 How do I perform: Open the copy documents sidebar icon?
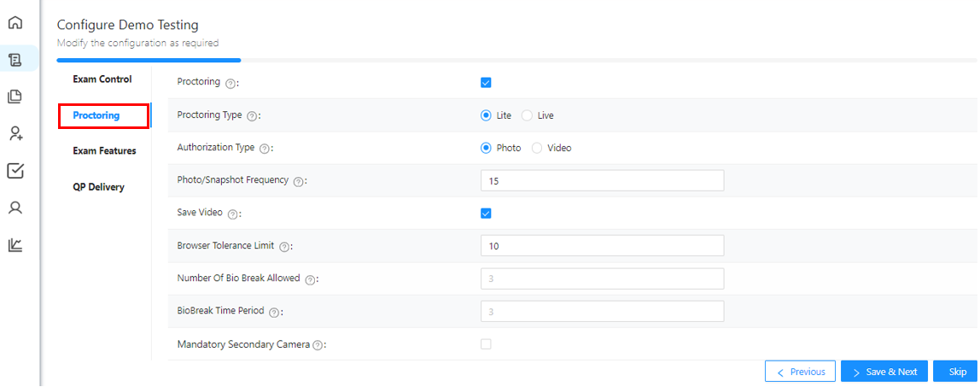pos(15,97)
